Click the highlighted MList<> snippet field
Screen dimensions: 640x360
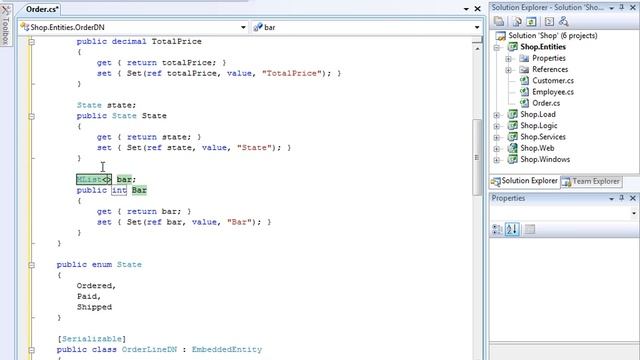pos(94,179)
